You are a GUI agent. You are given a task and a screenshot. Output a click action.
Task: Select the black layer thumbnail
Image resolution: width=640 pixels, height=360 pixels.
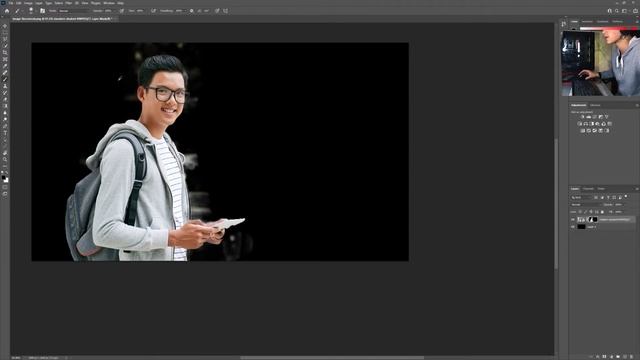click(x=581, y=227)
